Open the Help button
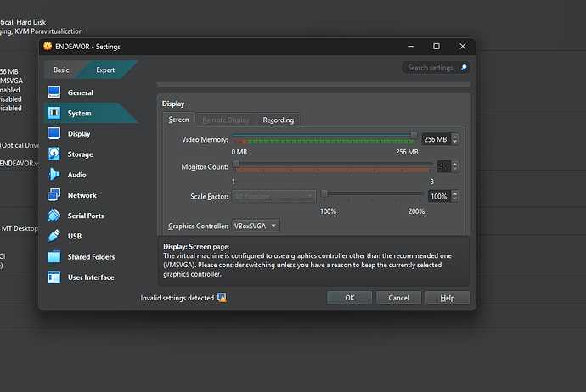Screen dimensions: 586x392 [x=448, y=298]
